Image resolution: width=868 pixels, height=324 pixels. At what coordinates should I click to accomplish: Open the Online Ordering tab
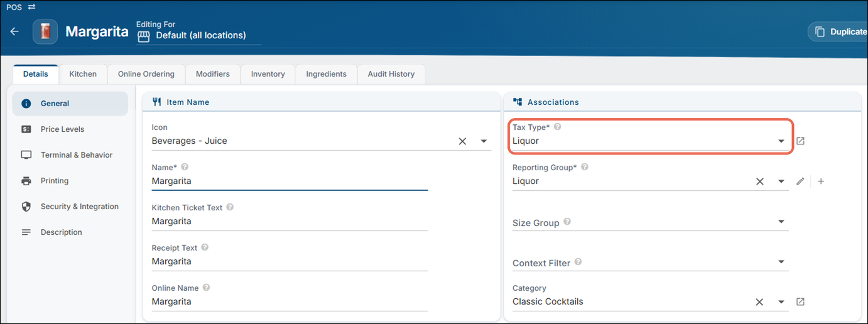coord(146,74)
